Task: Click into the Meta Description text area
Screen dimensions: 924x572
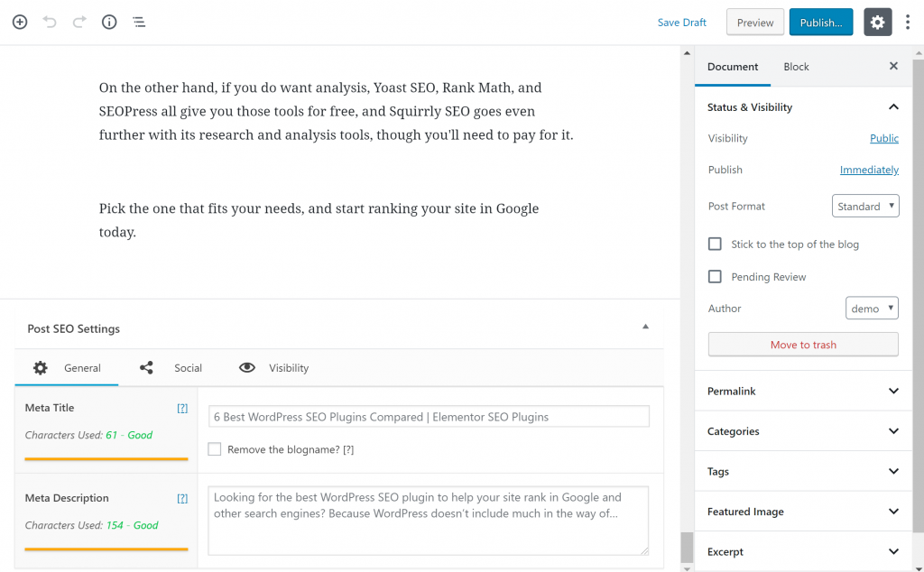Action: 428,521
